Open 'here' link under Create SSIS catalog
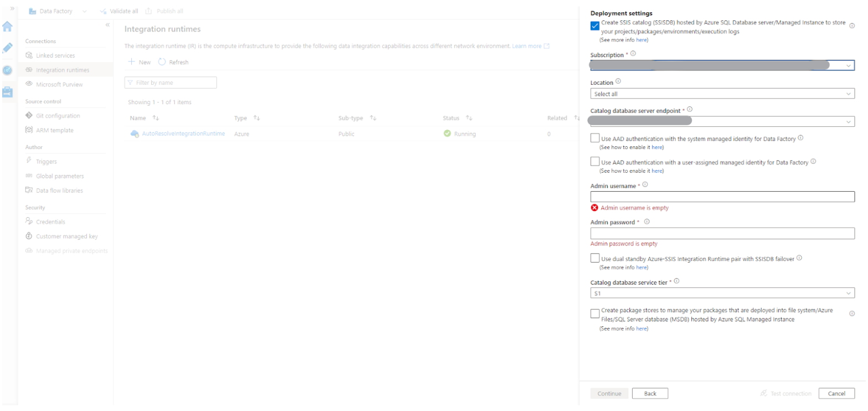Image resolution: width=868 pixels, height=411 pixels. (x=641, y=40)
